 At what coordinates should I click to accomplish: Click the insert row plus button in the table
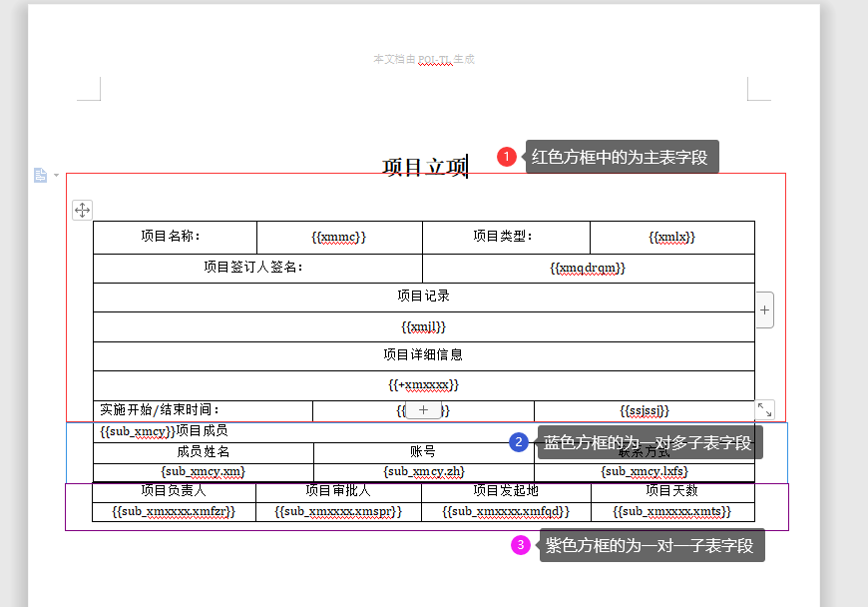click(423, 410)
